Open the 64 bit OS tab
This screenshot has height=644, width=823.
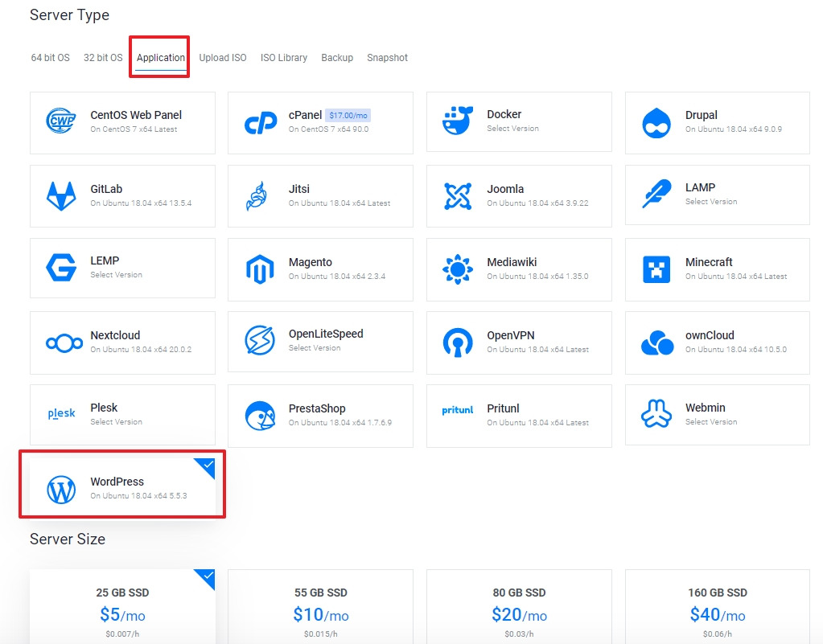(51, 58)
